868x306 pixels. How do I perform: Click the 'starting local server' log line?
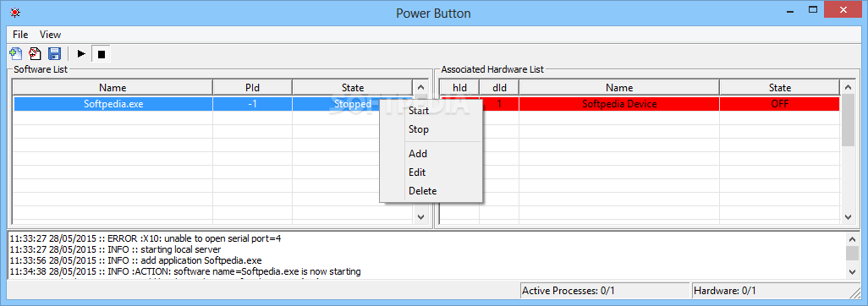(x=115, y=249)
